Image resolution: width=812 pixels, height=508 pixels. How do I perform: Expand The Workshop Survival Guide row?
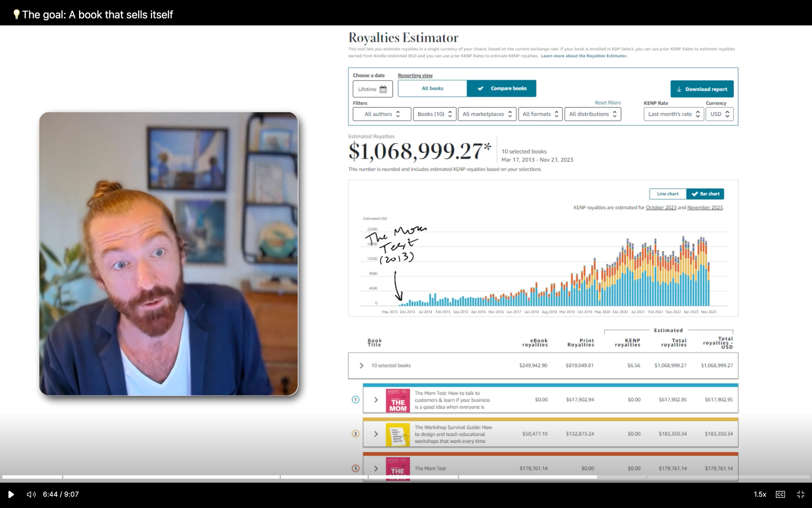tap(376, 434)
